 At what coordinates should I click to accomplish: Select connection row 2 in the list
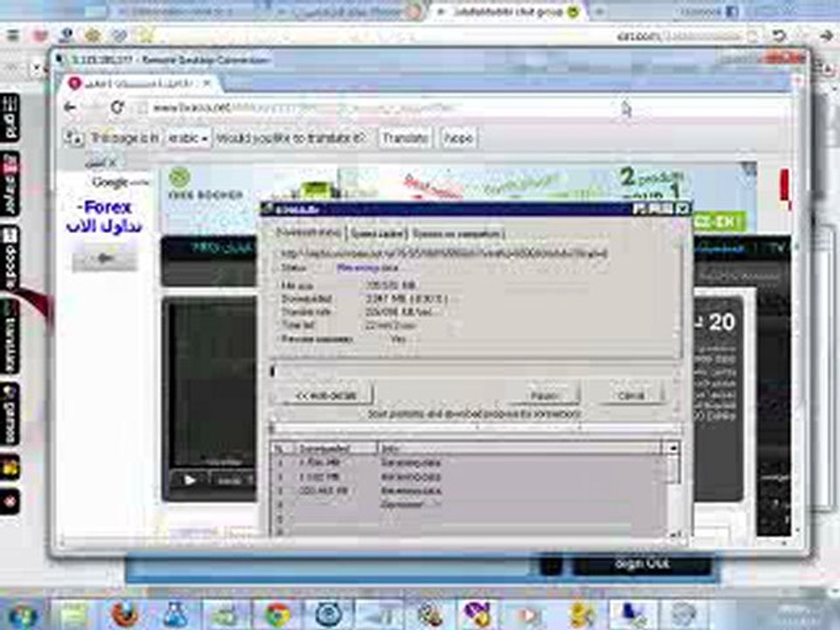tap(469, 476)
